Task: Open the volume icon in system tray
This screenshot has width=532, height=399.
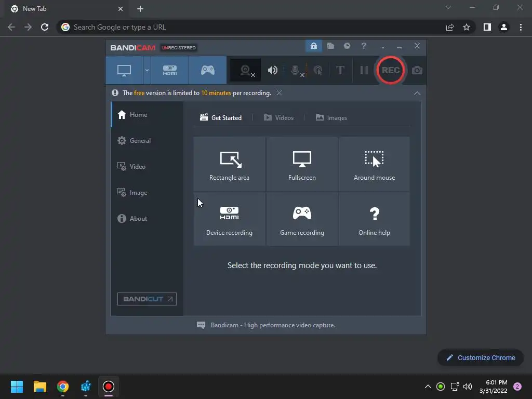Action: (x=468, y=387)
